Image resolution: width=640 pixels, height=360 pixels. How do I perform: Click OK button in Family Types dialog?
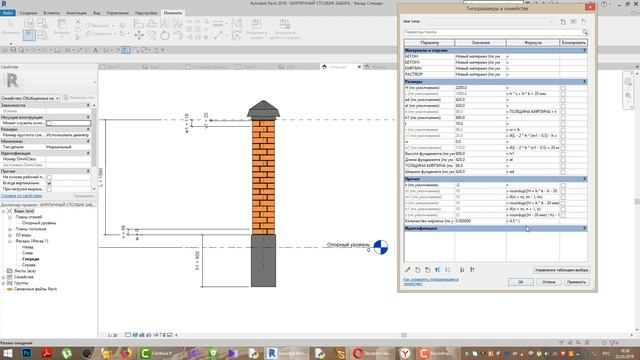pos(521,282)
